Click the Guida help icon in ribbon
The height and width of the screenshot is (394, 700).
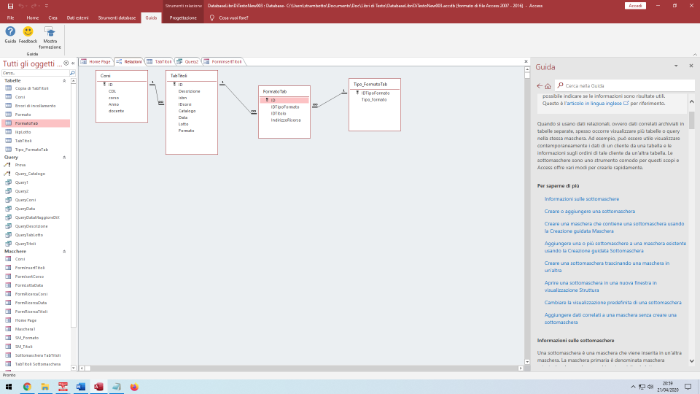tap(10, 35)
